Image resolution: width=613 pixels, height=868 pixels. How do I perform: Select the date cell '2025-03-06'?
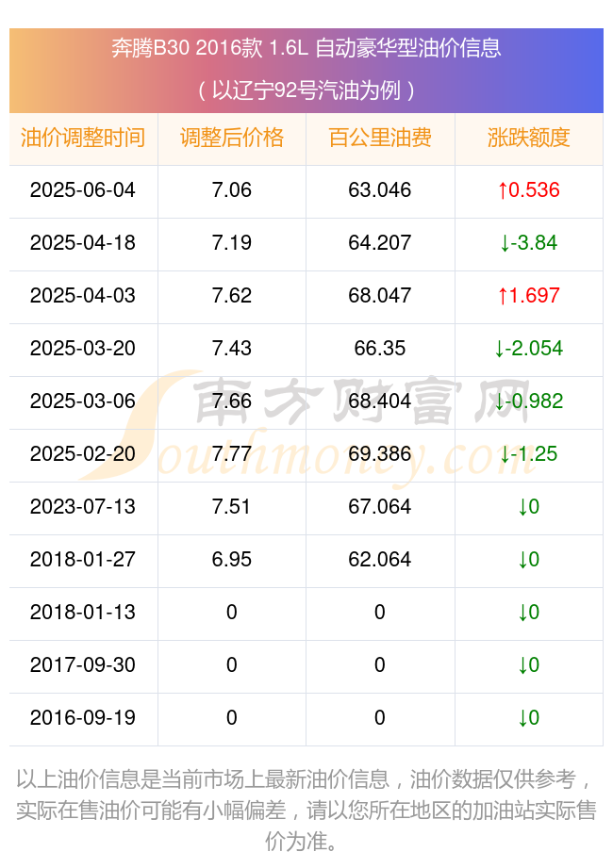83,401
